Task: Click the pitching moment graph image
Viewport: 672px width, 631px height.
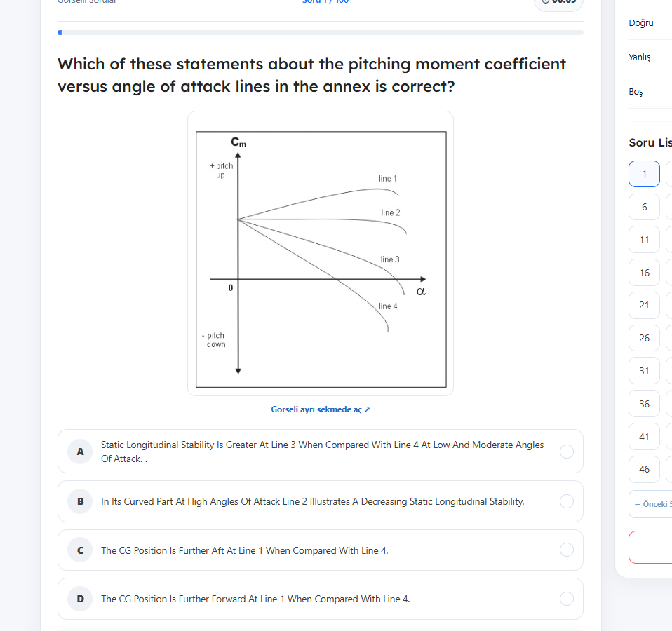Action: click(x=321, y=259)
